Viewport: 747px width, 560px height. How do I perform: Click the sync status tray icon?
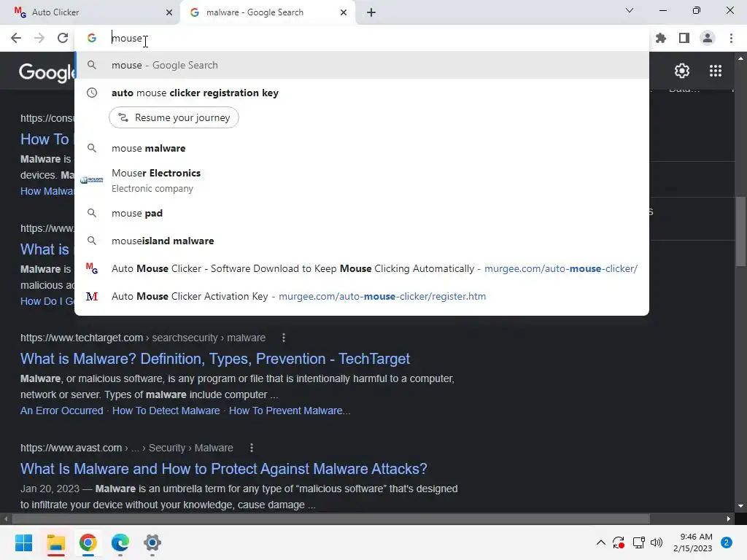pos(619,542)
